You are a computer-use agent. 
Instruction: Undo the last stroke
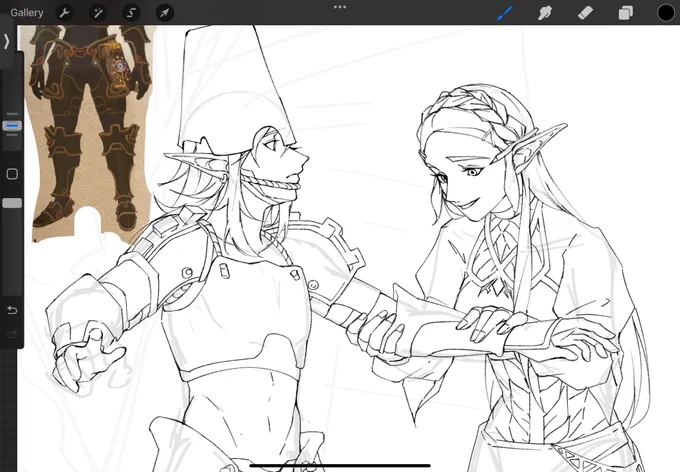tap(12, 310)
